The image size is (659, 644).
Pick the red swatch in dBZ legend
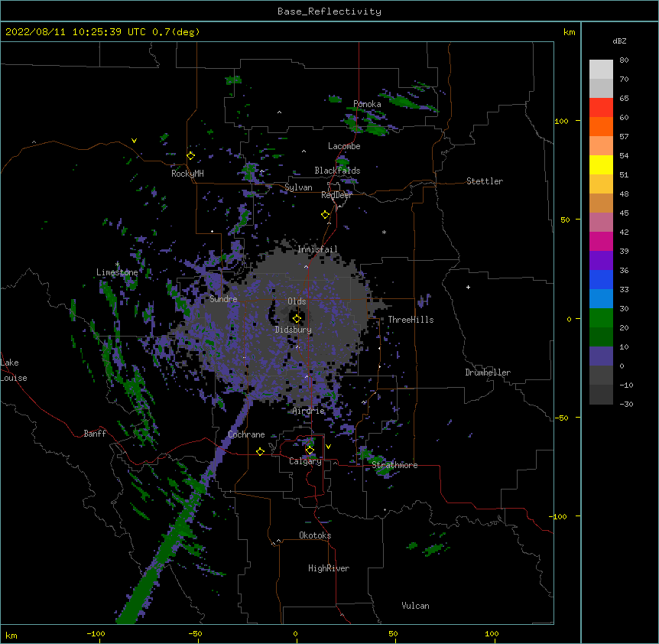tap(601, 107)
